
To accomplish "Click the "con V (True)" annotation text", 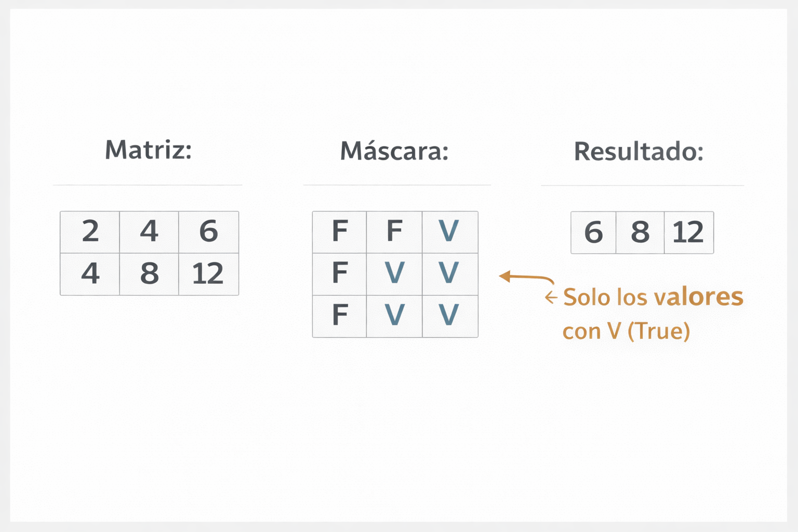I will click(626, 331).
